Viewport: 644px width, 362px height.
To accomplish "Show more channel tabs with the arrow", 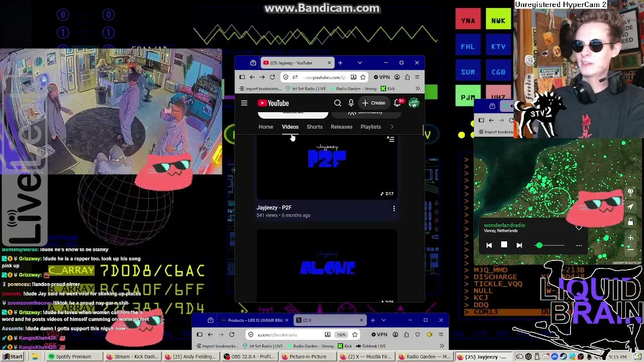I will click(x=392, y=127).
